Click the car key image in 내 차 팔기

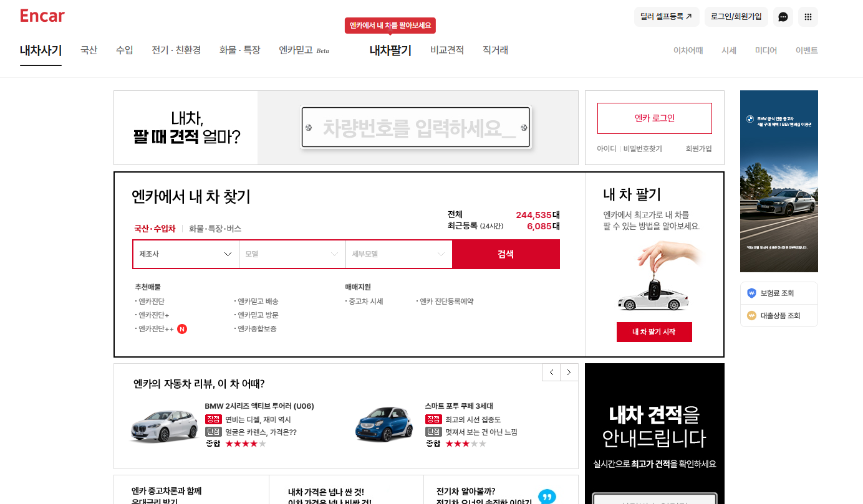click(x=658, y=276)
